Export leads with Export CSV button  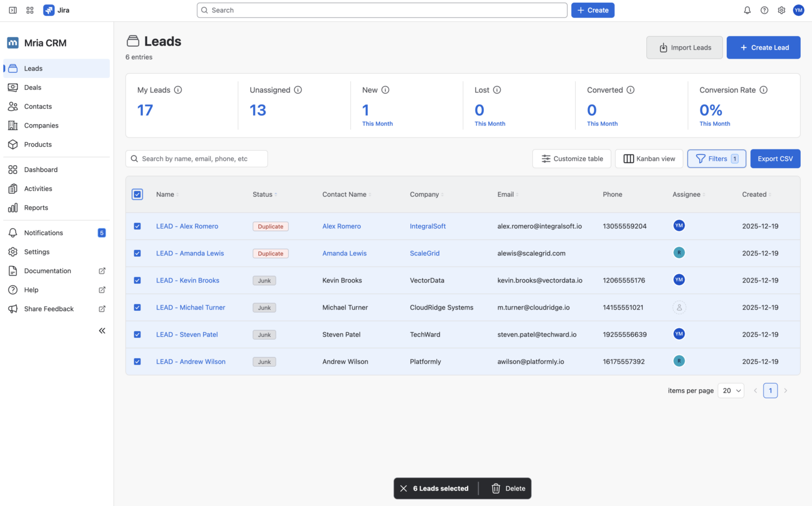(775, 159)
